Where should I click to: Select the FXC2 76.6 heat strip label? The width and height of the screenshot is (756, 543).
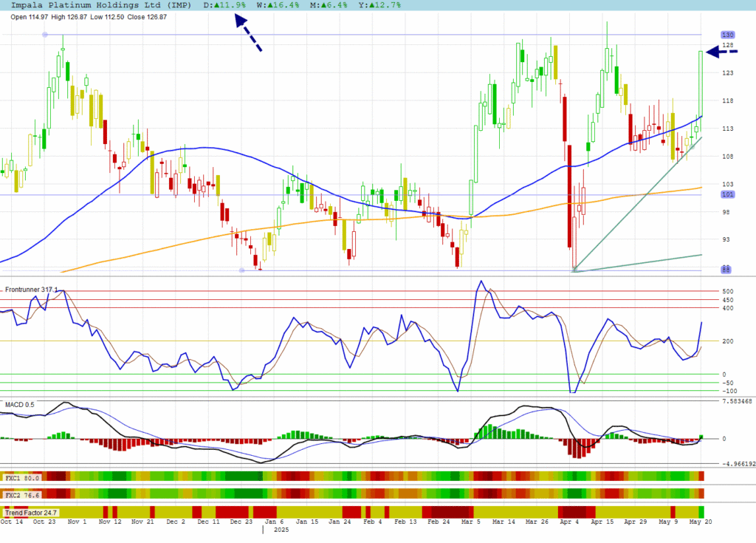(x=22, y=495)
